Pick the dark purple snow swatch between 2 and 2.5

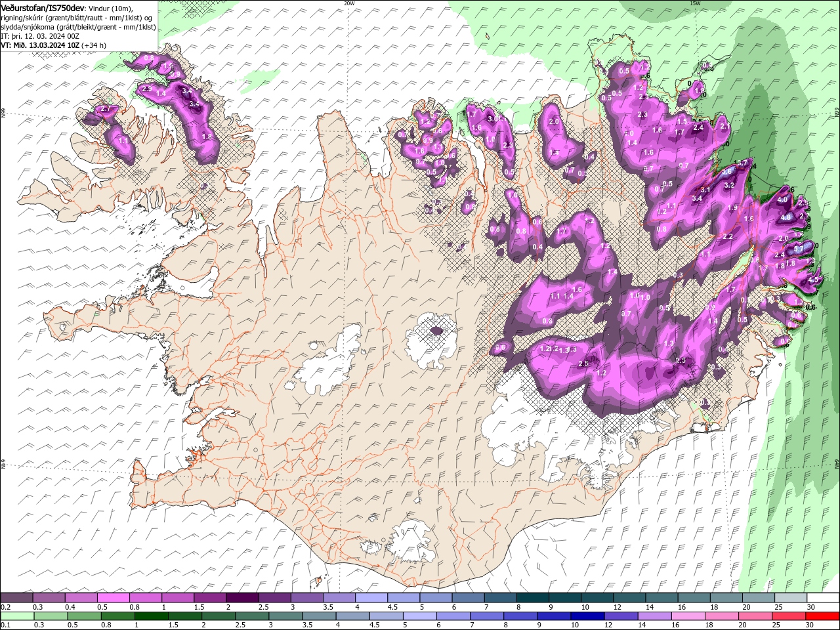(x=242, y=598)
